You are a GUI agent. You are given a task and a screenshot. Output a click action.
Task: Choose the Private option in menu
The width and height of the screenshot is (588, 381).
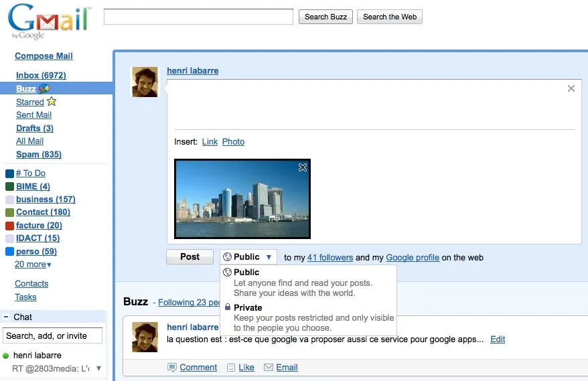pos(308,317)
